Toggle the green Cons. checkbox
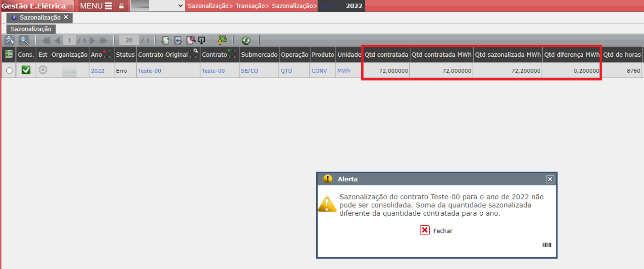 click(26, 70)
